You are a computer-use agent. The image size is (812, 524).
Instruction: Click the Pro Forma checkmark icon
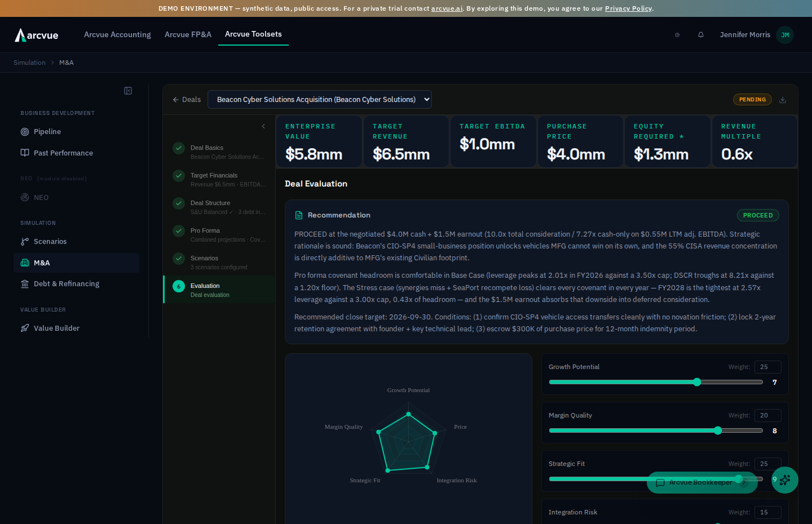pyautogui.click(x=179, y=231)
